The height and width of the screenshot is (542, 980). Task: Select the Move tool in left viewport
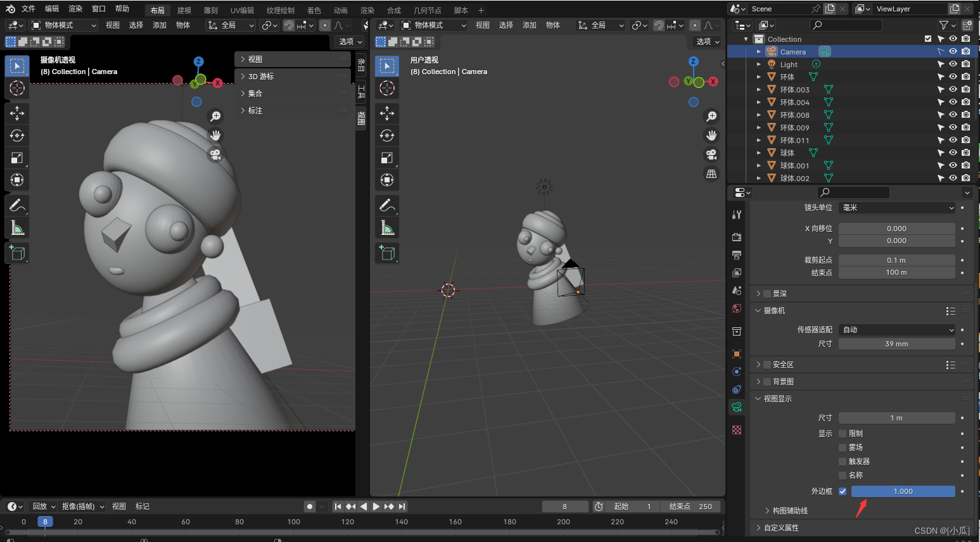(17, 113)
